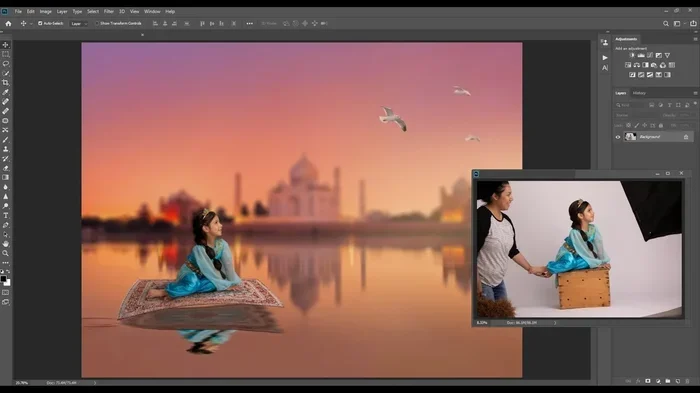Toggle the Auto-Select checkbox

pos(40,23)
